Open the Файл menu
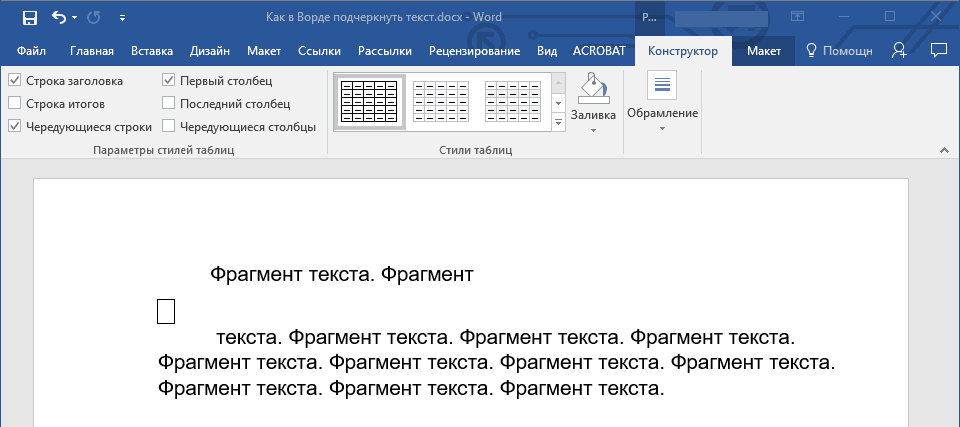Viewport: 960px width, 427px height. [x=31, y=51]
